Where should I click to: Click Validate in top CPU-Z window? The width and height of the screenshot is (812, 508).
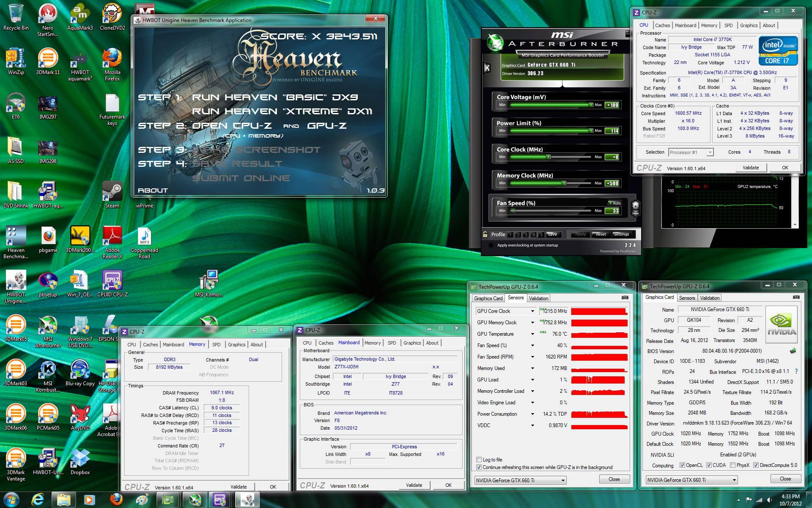[x=751, y=168]
